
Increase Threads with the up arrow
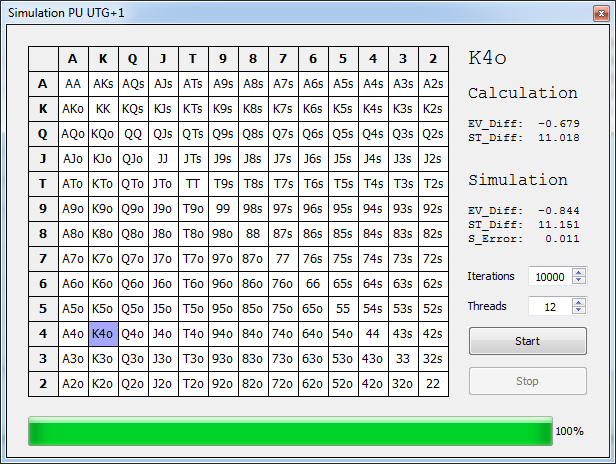click(580, 302)
